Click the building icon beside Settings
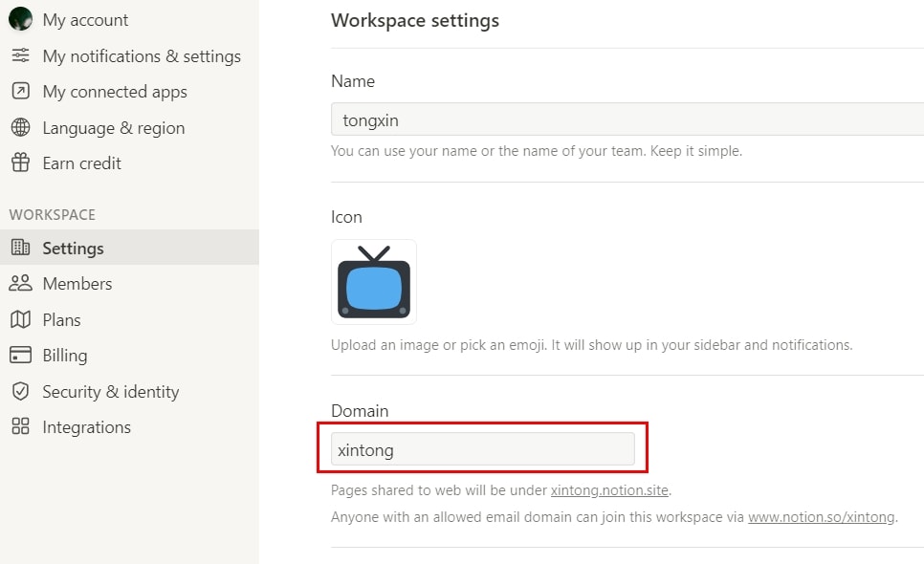This screenshot has height=564, width=924. point(21,248)
